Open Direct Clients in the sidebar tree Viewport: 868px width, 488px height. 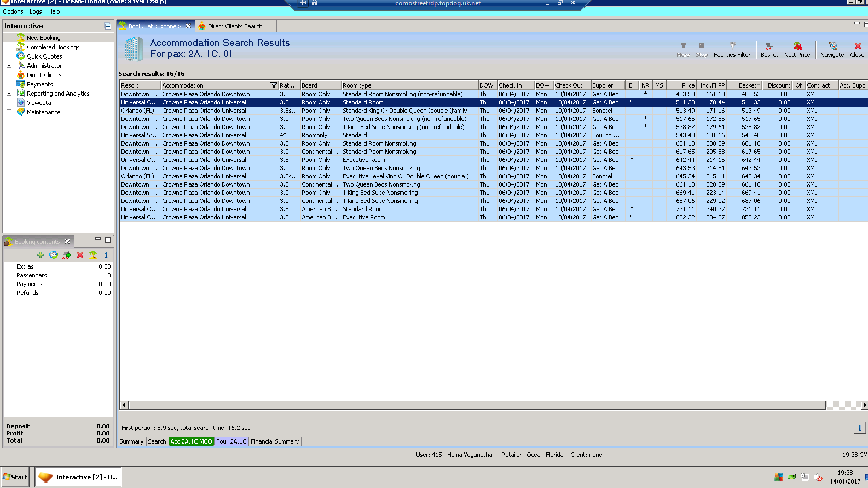point(44,75)
